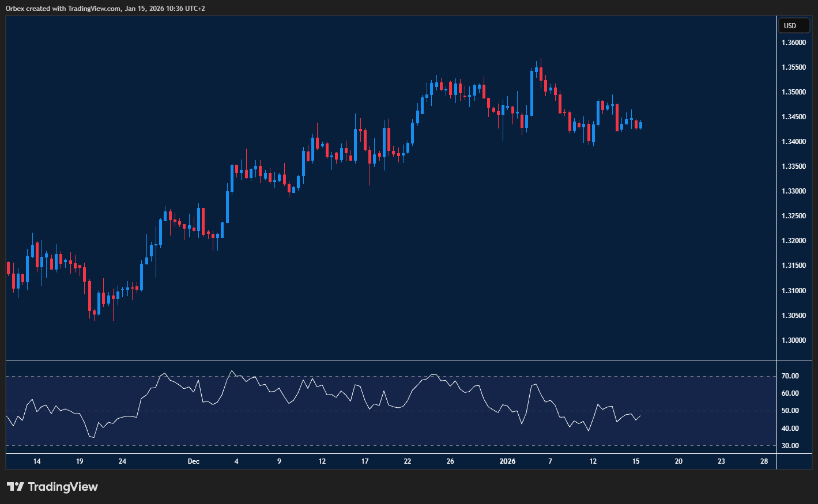Click the latest candlestick on the chart
The height and width of the screenshot is (504, 818).
[640, 126]
